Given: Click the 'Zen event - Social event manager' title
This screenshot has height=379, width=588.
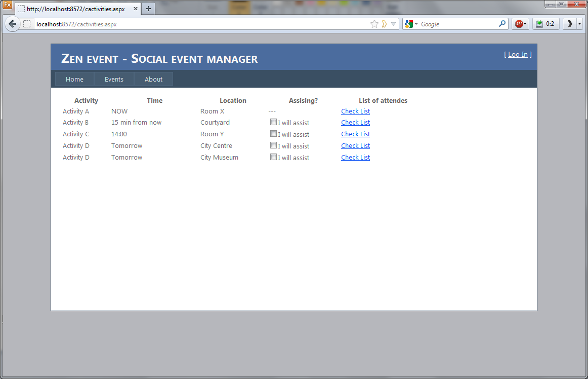Looking at the screenshot, I should 159,59.
